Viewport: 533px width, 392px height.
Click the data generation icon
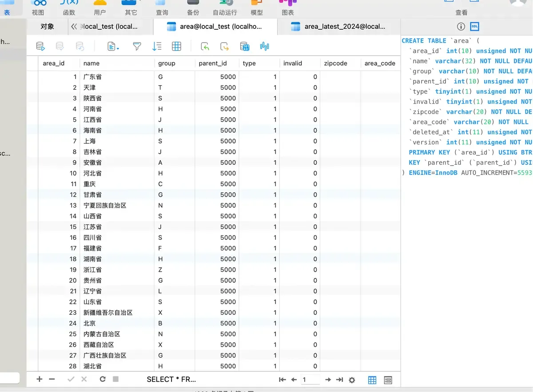[x=245, y=46]
